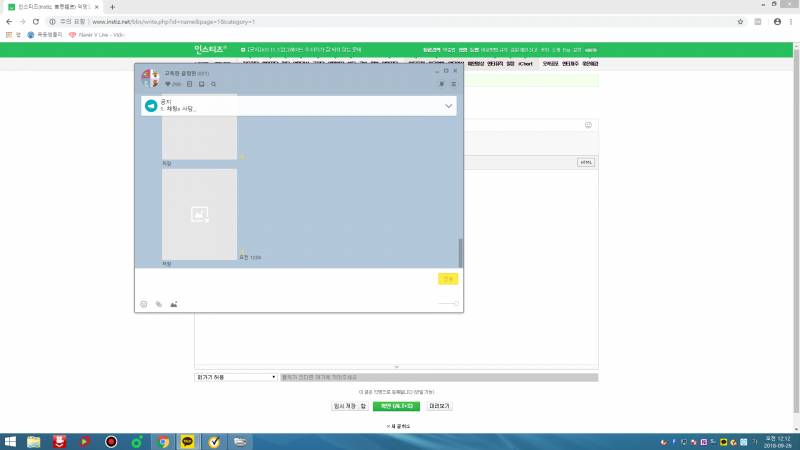The image size is (800, 450).
Task: Open the comment permission dropdown below editor
Action: click(236, 377)
